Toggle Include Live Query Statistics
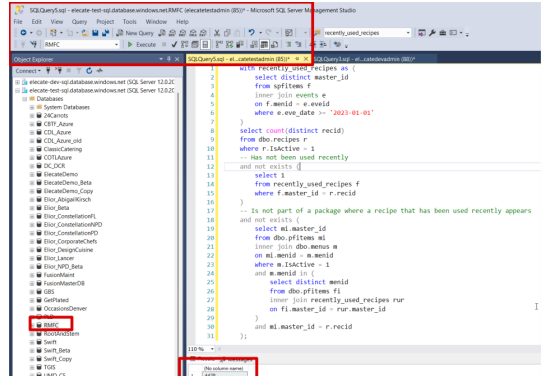The width and height of the screenshot is (551, 376). (229, 44)
